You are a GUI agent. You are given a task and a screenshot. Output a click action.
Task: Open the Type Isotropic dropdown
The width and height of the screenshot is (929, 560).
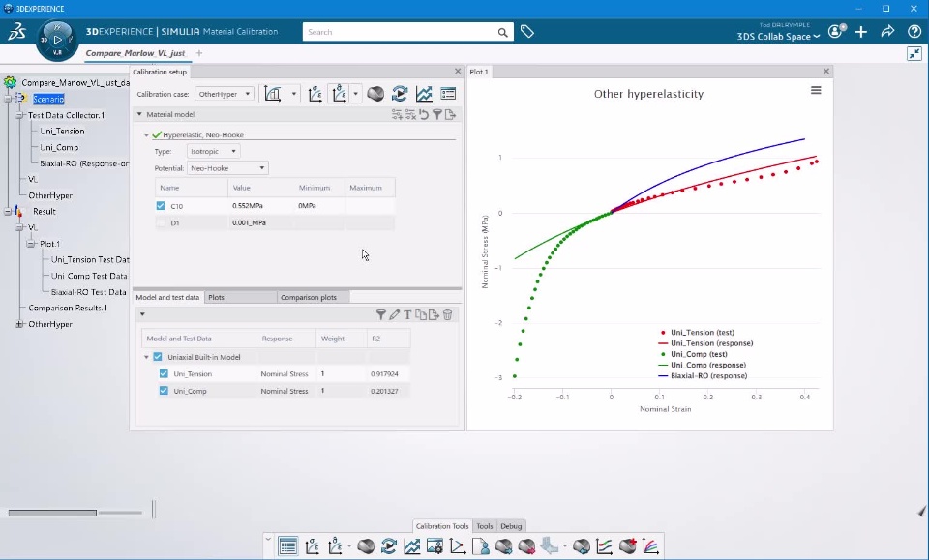(x=213, y=151)
